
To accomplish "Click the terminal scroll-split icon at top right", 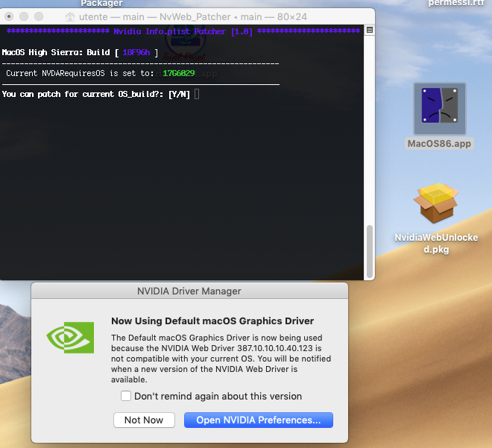I will coord(370,30).
